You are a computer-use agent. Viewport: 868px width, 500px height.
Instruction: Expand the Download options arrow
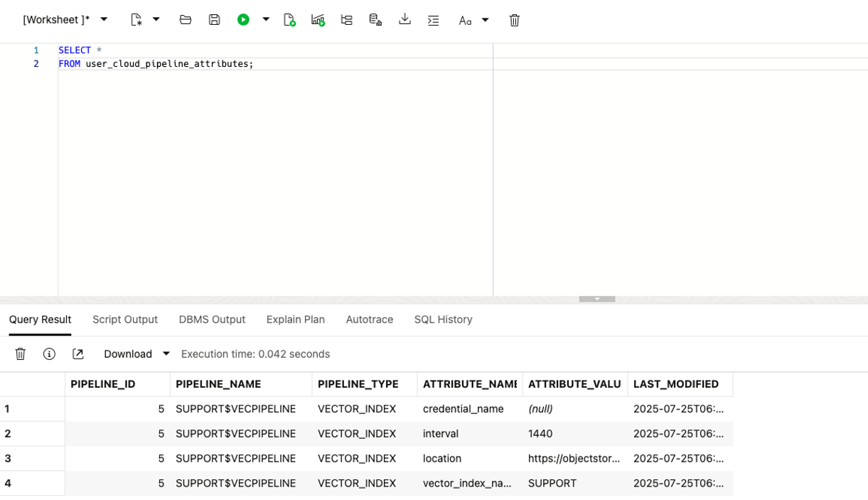pos(166,353)
